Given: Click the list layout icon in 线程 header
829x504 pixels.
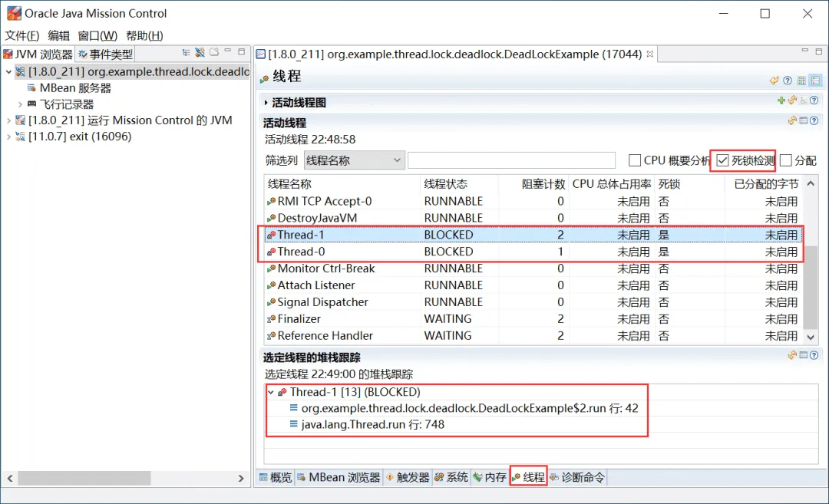Looking at the screenshot, I should [815, 81].
